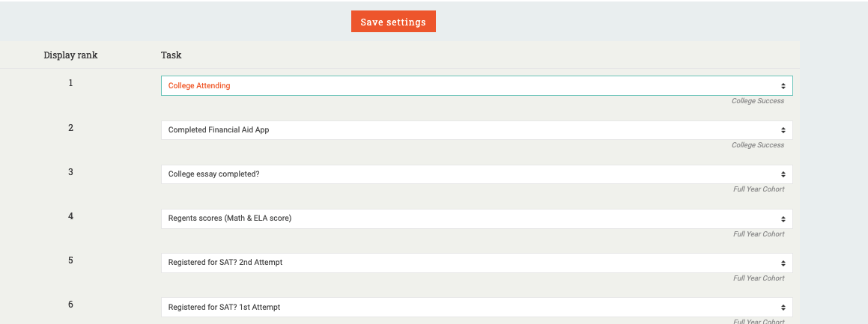
Task: Click the Save settings button
Action: point(393,22)
